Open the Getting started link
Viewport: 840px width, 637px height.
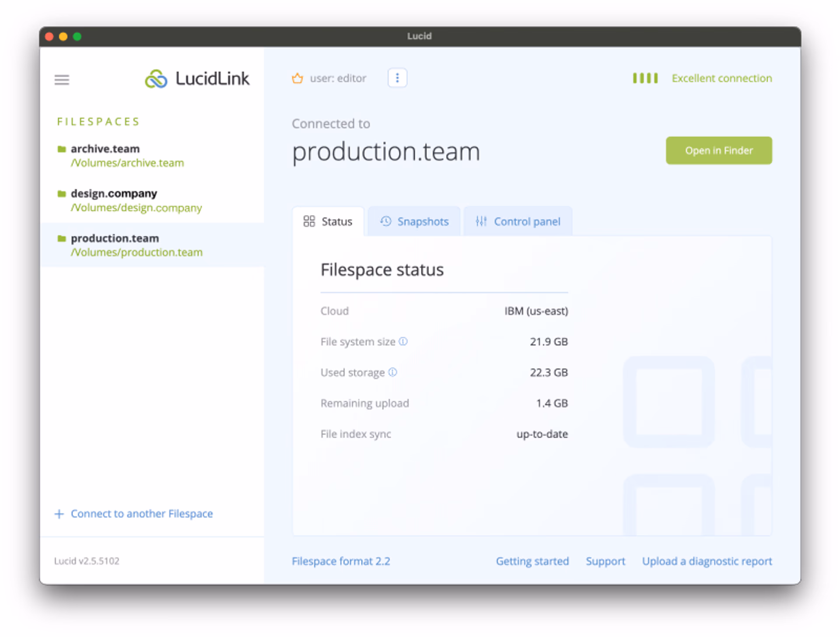(x=532, y=561)
